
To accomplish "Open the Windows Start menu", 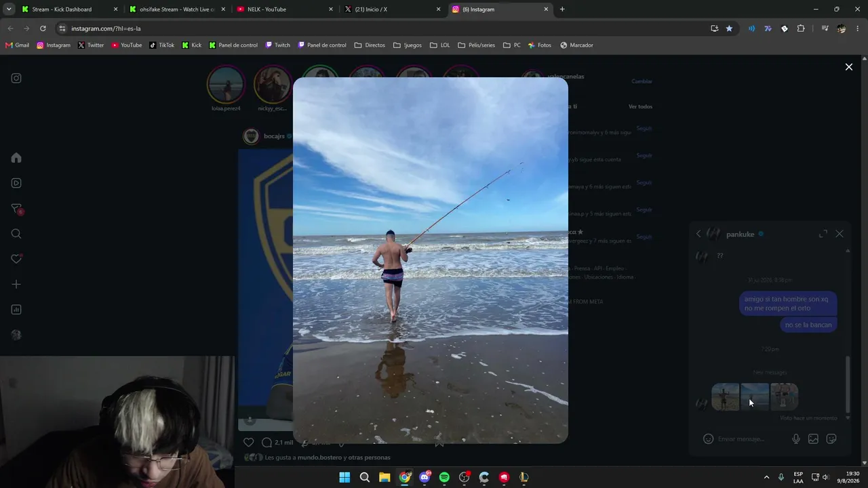I will click(x=344, y=477).
